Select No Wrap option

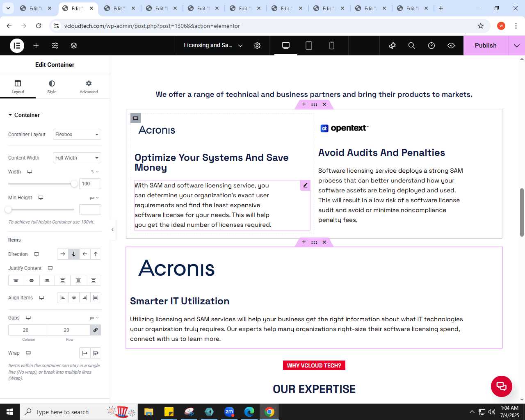85,353
